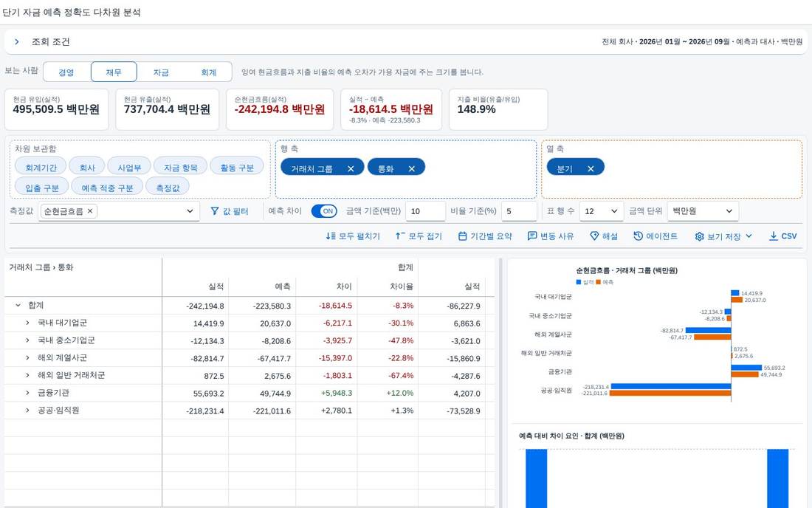812x508 pixels.
Task: Toggle the 예측 차이 ON switch
Action: click(x=324, y=210)
